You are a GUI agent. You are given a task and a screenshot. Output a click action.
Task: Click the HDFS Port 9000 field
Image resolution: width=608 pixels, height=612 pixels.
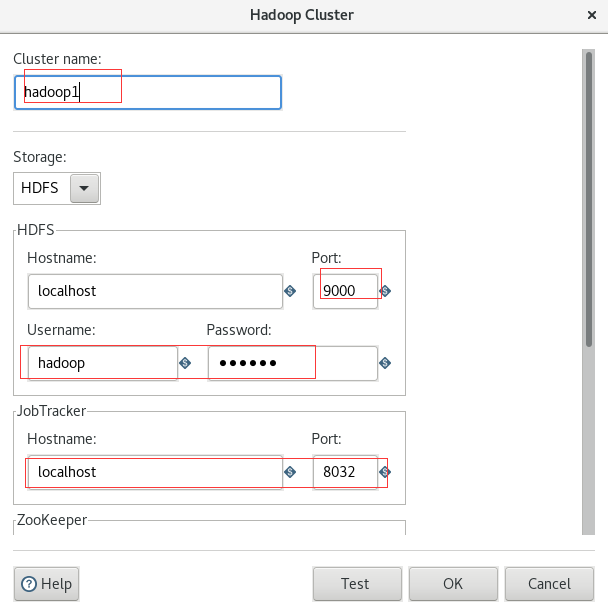[345, 292]
